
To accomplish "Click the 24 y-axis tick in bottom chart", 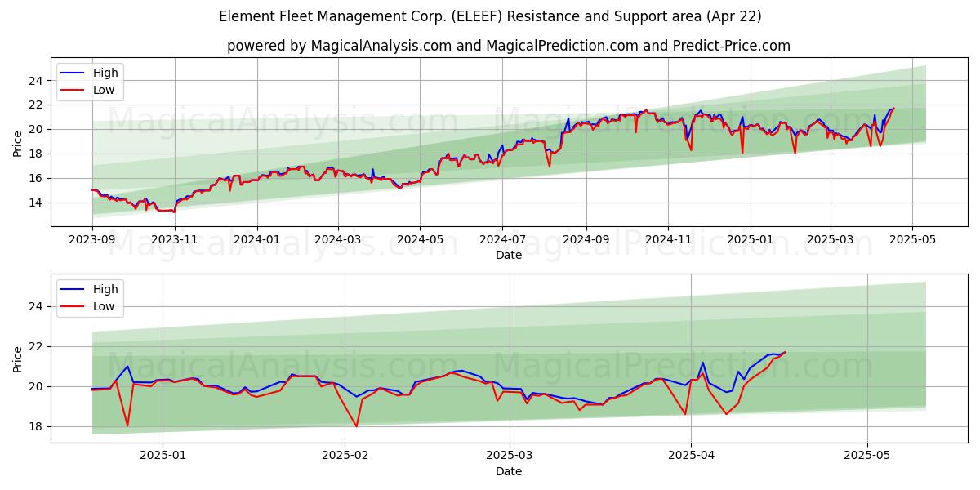I will (36, 306).
